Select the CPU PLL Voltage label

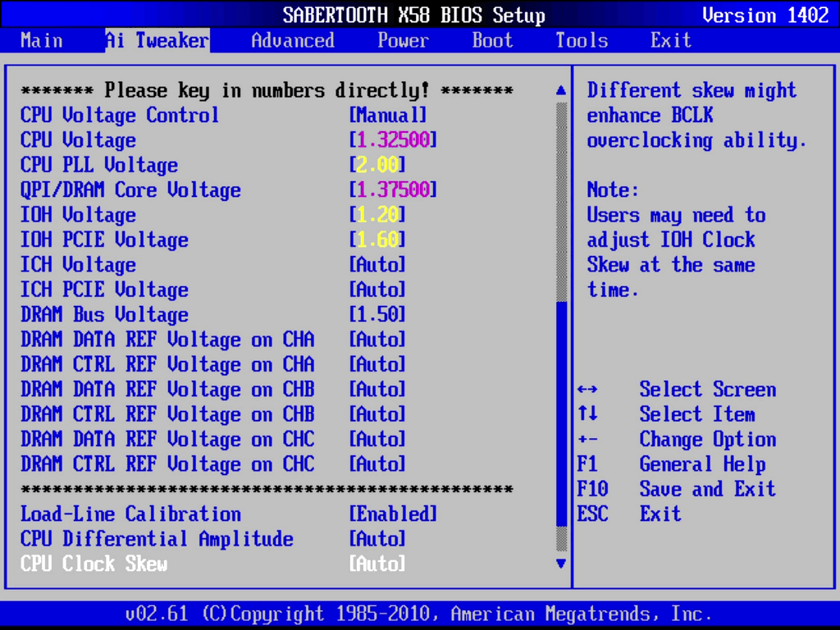point(99,164)
